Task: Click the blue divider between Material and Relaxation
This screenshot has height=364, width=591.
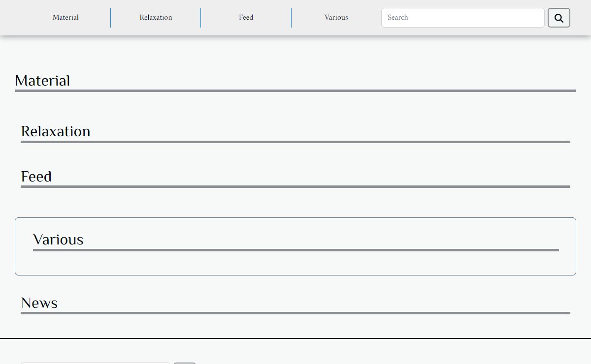Action: (x=110, y=18)
